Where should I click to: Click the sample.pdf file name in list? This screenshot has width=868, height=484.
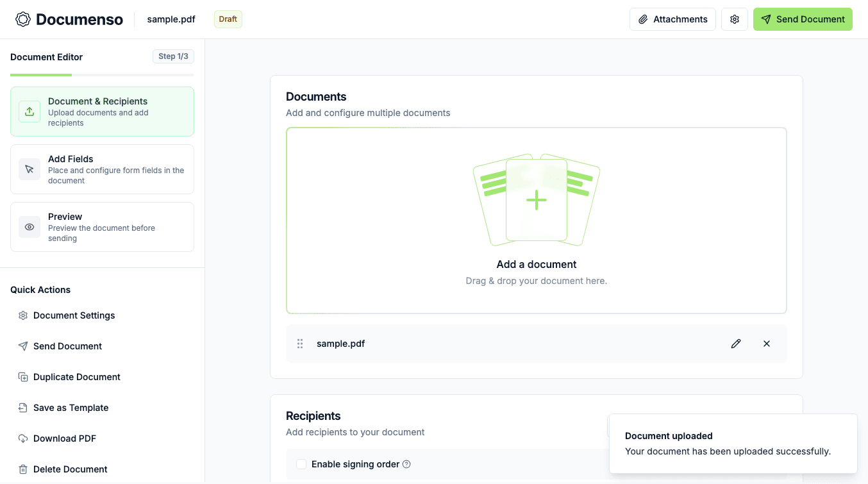pos(340,344)
